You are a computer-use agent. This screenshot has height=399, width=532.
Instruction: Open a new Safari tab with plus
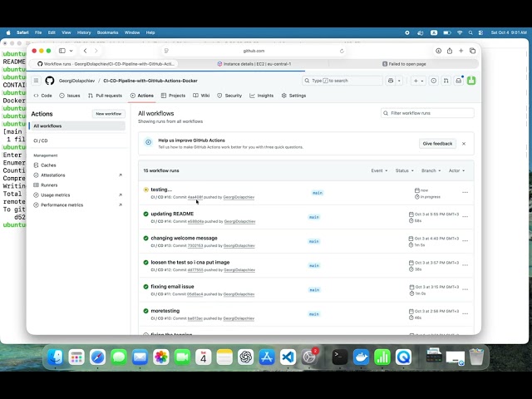coord(461,51)
